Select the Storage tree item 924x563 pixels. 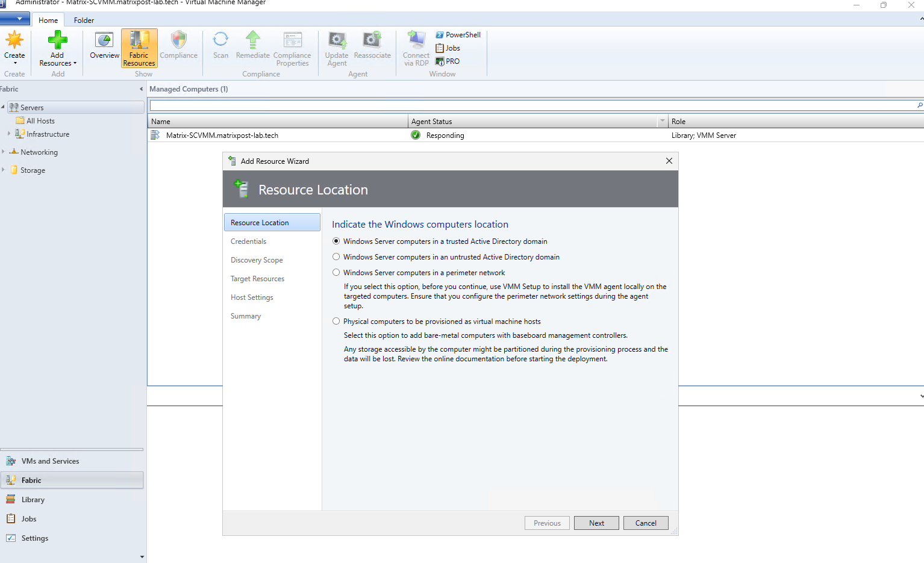(33, 170)
